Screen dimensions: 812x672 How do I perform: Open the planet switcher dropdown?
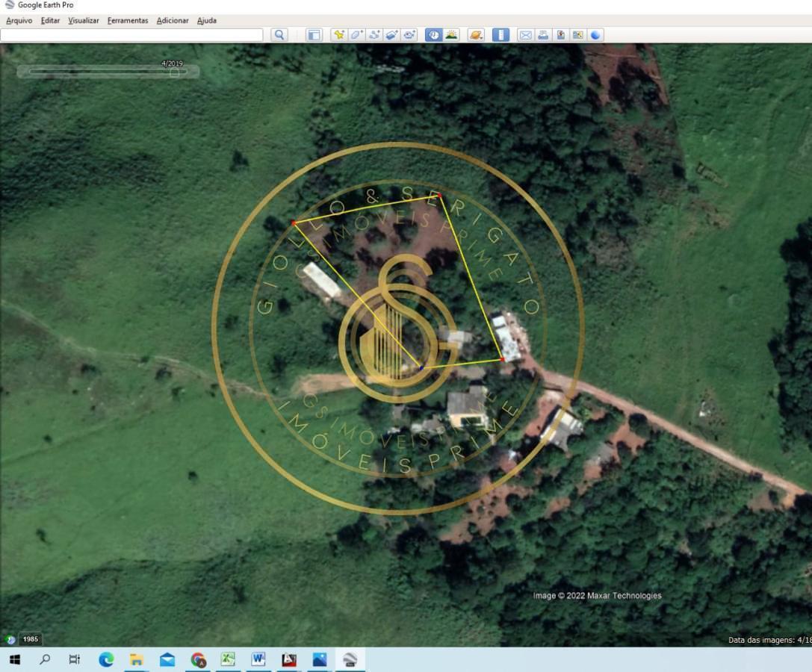tap(476, 34)
